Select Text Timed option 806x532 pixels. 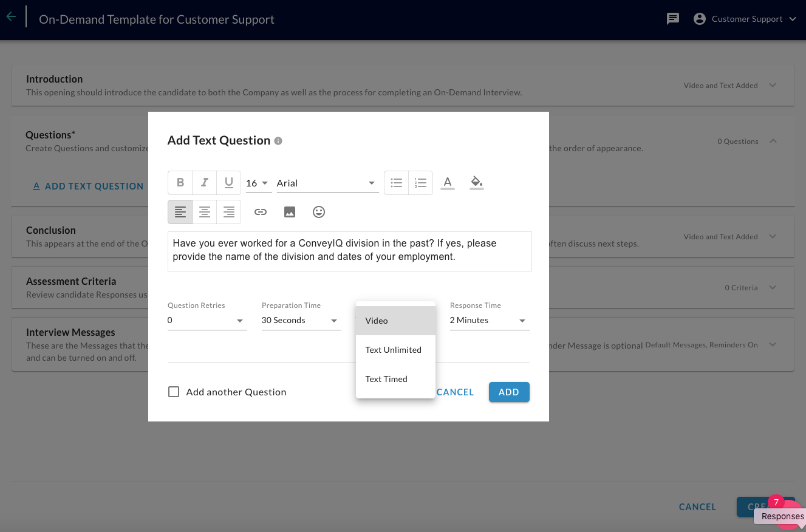pyautogui.click(x=395, y=379)
